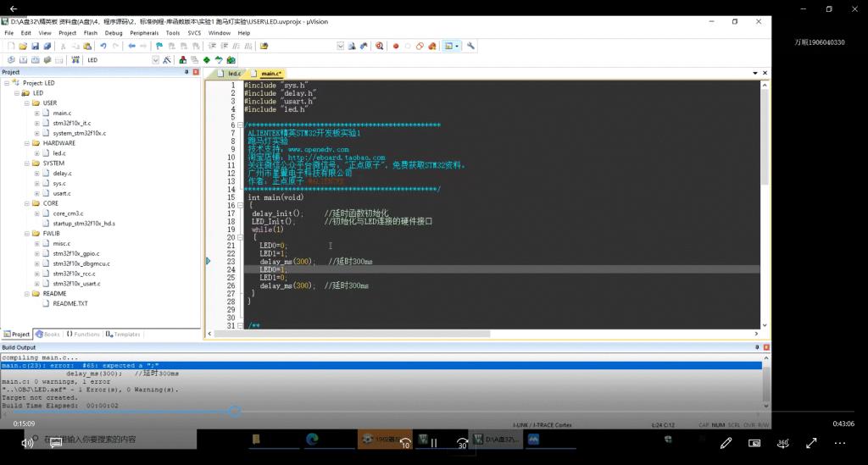Click the Open file folder icon
This screenshot has height=465, width=868.
(x=22, y=46)
